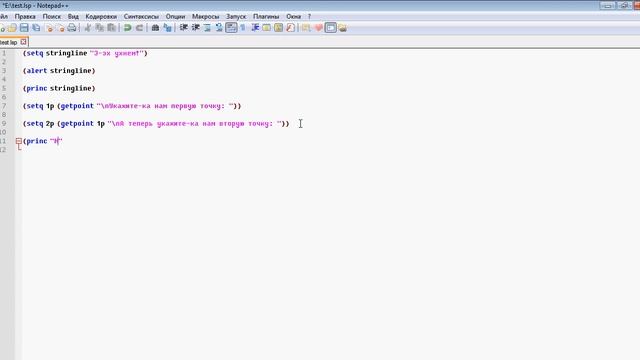Click the string literal on line 1

point(117,53)
